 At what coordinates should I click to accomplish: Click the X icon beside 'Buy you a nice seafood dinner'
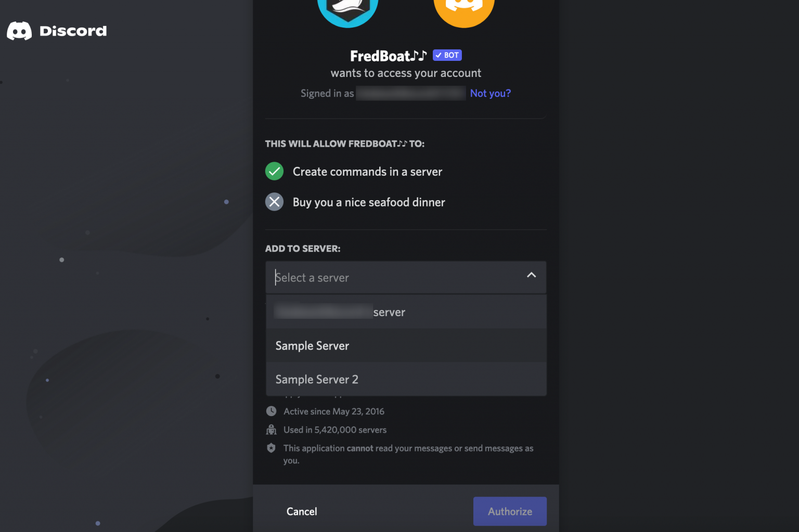274,202
